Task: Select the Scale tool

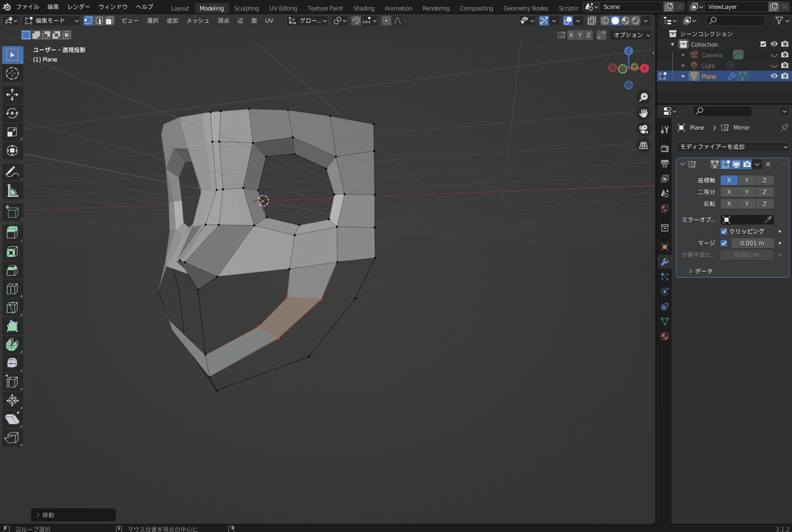Action: point(13,132)
